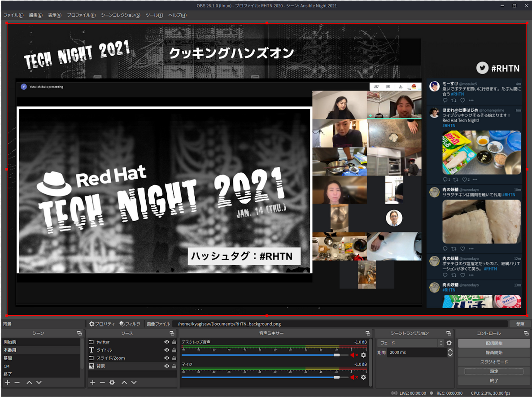Viewport: 532px width, 397px height.
Task: Click the 期間 2000 ms duration field
Action: click(417, 353)
